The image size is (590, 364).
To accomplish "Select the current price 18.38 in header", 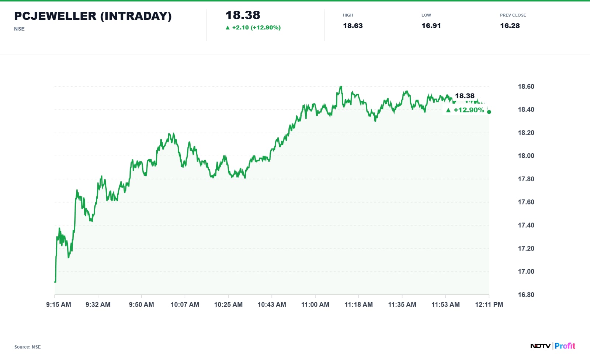I will (243, 15).
